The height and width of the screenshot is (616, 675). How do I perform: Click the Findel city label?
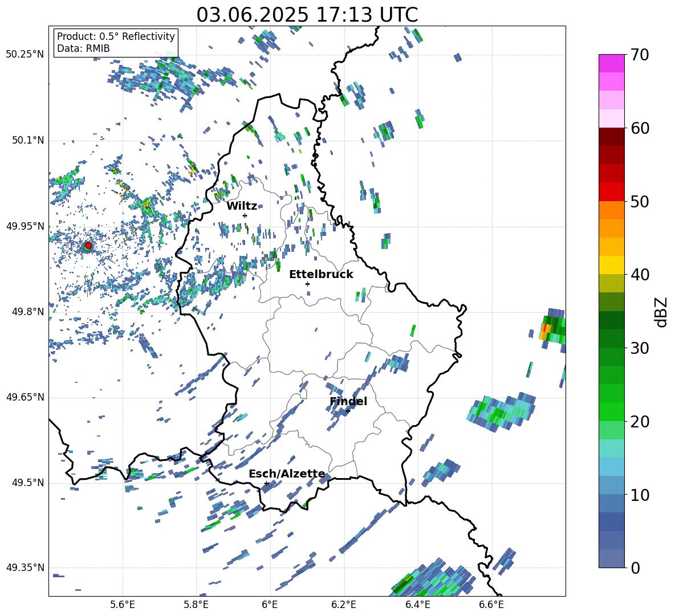(348, 401)
